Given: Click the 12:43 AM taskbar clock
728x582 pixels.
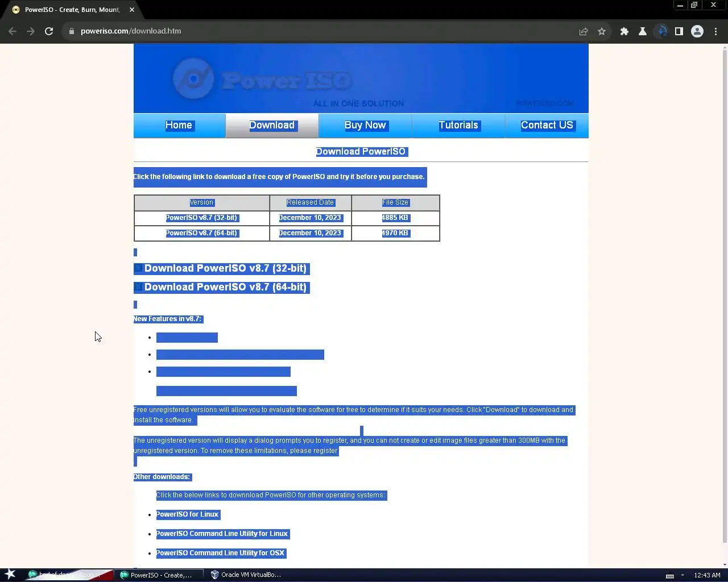Looking at the screenshot, I should tap(707, 575).
